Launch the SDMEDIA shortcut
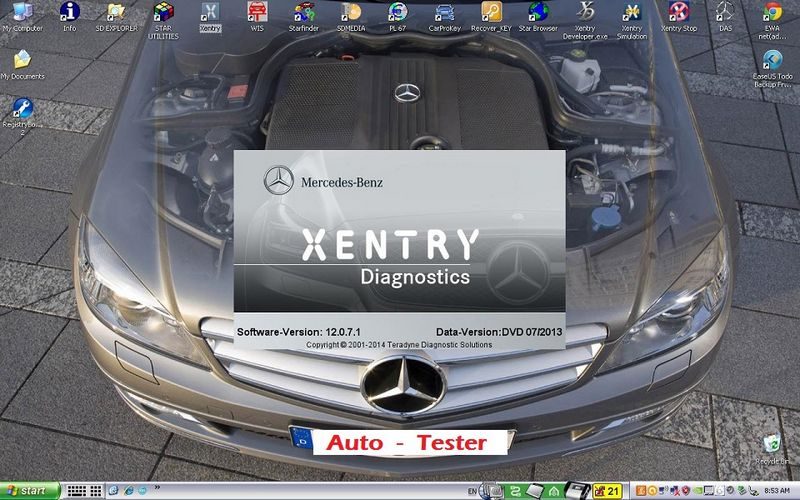The width and height of the screenshot is (800, 500). pos(351,17)
